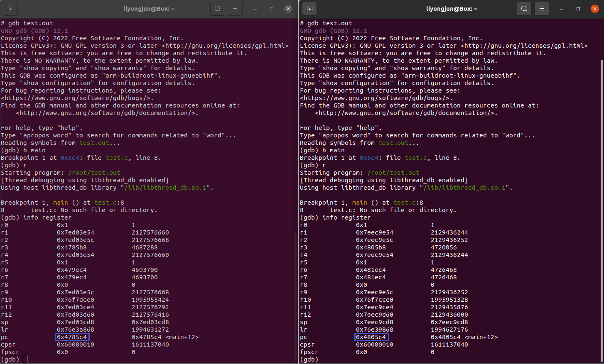Viewport: 604px width, 364px height.
Task: Click decimal value 1994627176
Action: click(449, 330)
